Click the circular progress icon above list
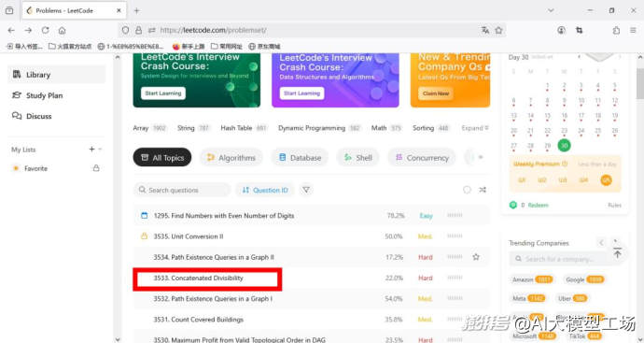644x343 pixels. coord(467,190)
